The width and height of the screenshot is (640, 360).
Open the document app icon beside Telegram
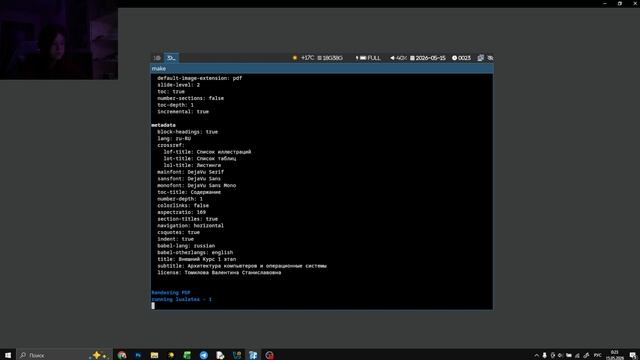(x=220, y=355)
